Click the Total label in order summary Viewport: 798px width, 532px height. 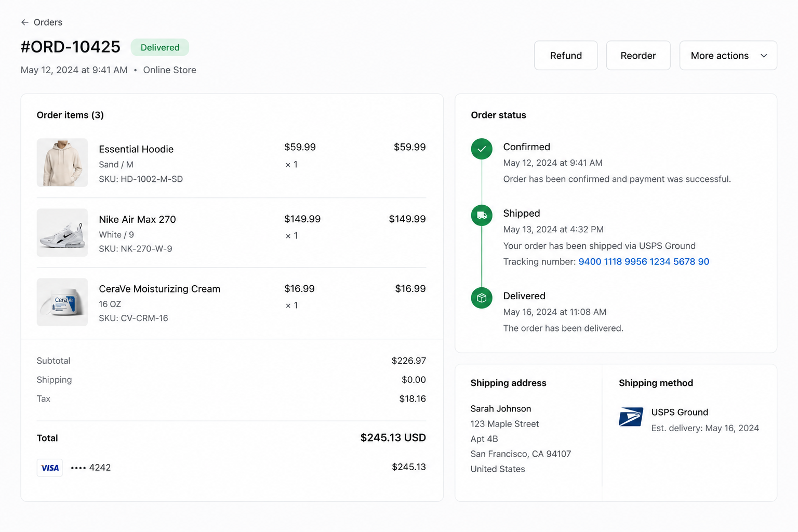[x=47, y=438]
